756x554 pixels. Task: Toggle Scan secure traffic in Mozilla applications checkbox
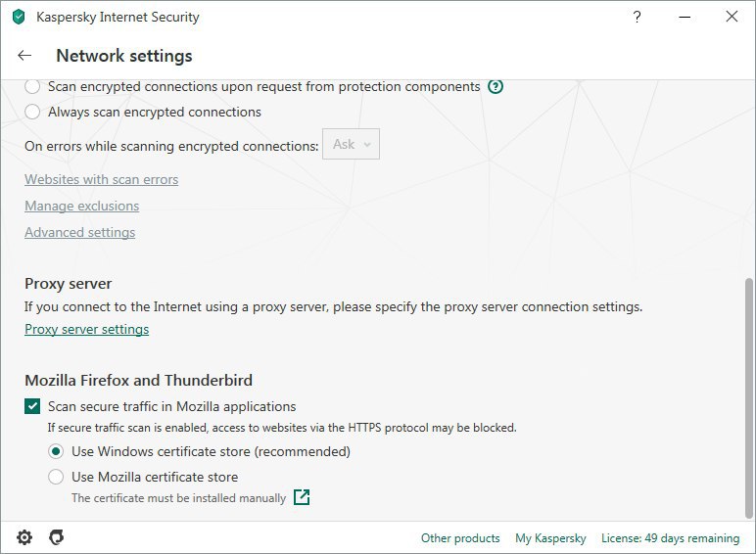pos(32,406)
